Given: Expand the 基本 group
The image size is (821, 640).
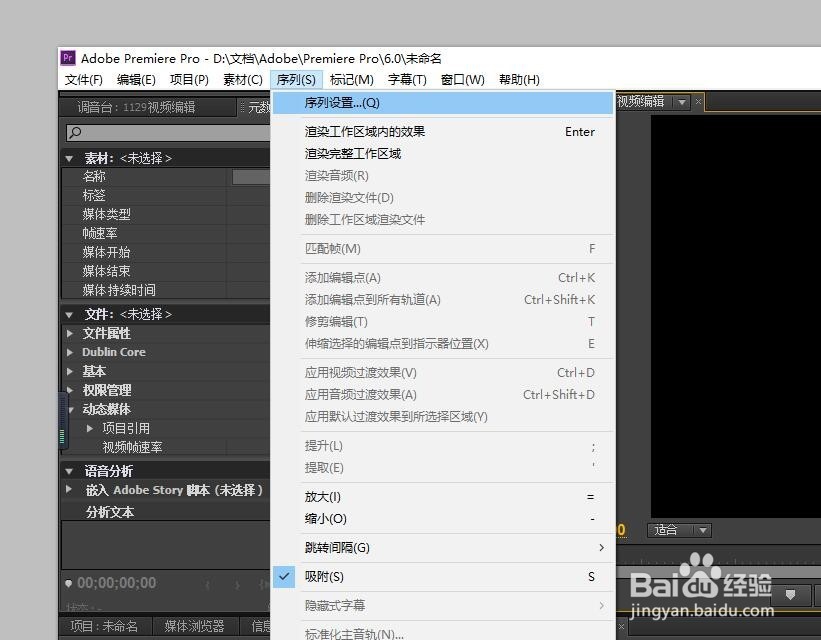Looking at the screenshot, I should [x=70, y=371].
